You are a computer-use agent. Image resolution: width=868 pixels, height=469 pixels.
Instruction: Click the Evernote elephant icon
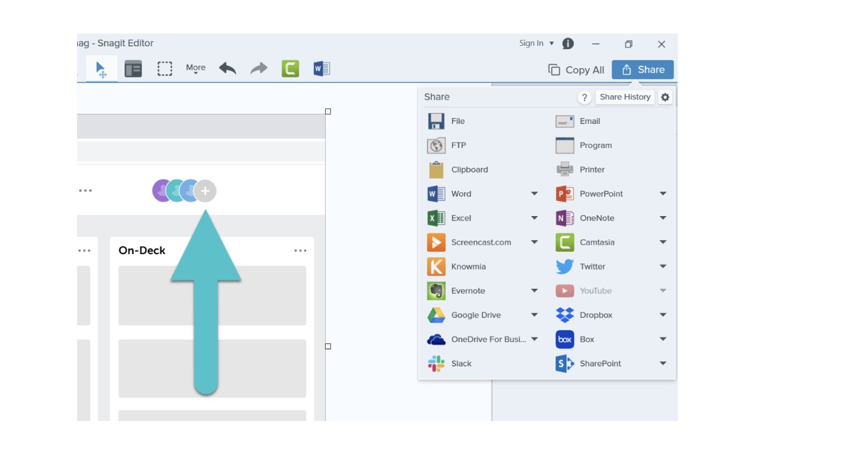(436, 291)
